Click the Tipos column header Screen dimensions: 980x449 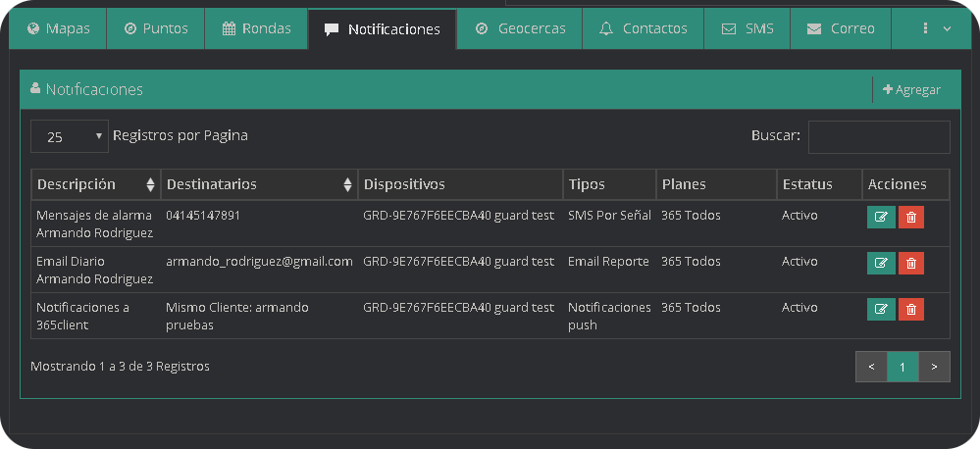[x=609, y=184]
